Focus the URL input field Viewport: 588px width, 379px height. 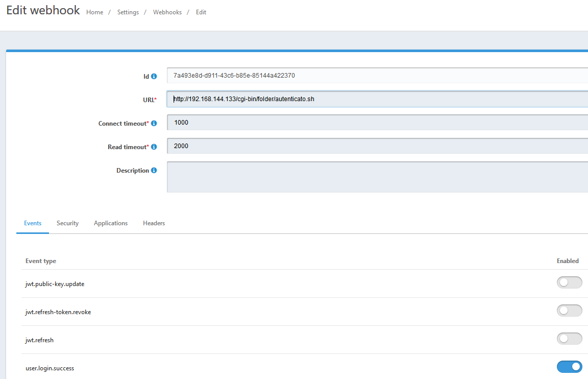click(377, 99)
